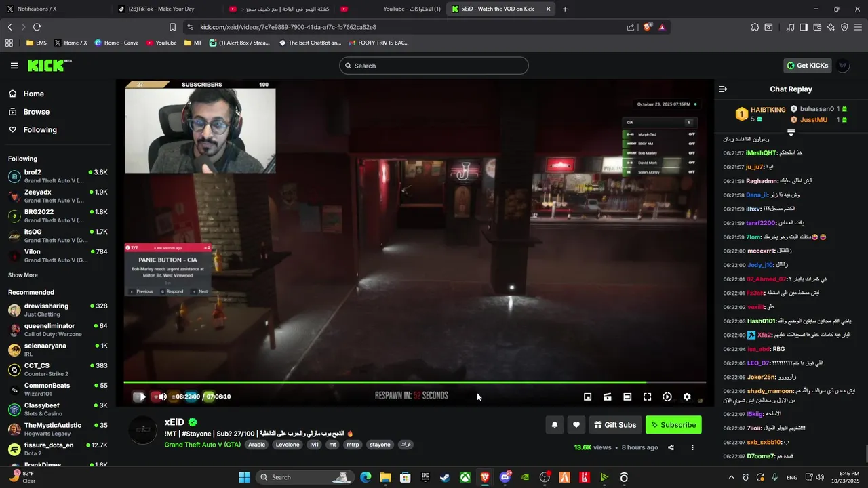Open user profile avatar menu in Kick header
The image size is (868, 488).
tap(843, 66)
